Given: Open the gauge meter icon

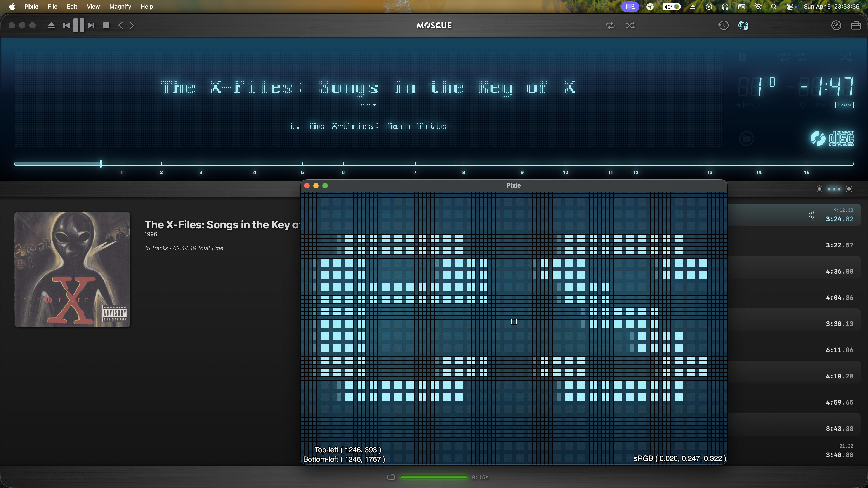Looking at the screenshot, I should tap(836, 26).
